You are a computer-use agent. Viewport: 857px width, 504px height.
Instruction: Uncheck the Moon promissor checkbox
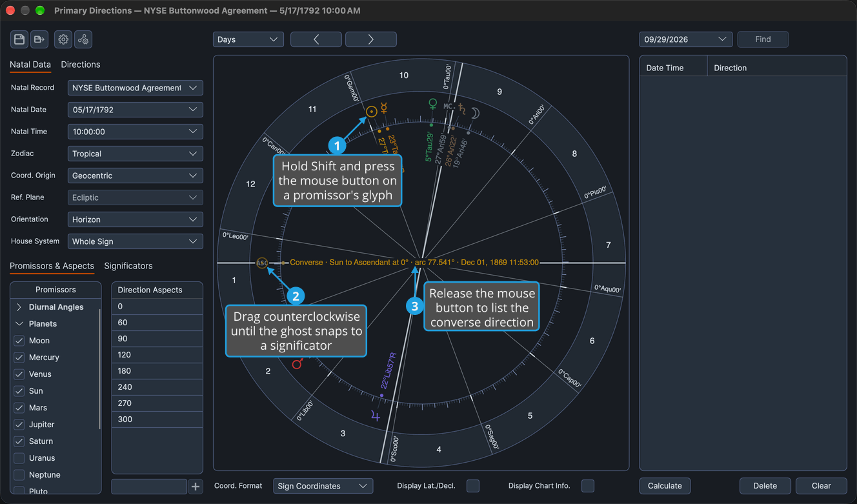[19, 341]
